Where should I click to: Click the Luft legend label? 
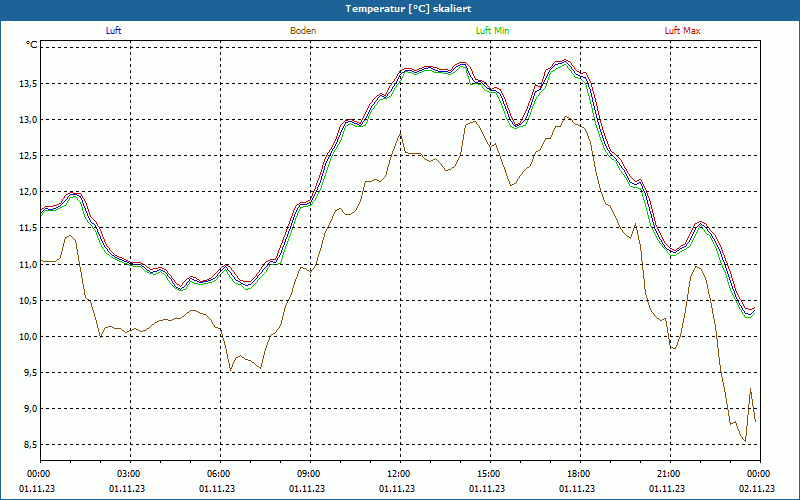point(113,31)
